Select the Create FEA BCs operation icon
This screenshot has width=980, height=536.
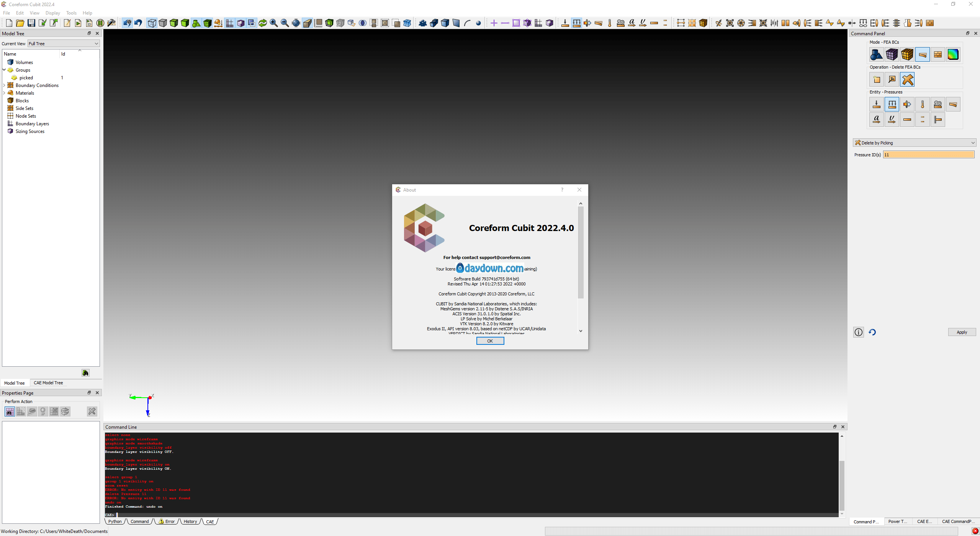point(876,80)
